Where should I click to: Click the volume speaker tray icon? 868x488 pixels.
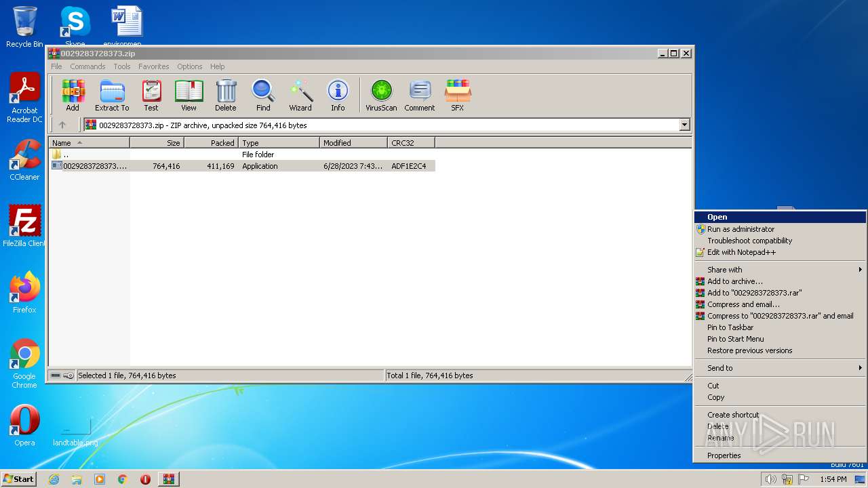[770, 479]
